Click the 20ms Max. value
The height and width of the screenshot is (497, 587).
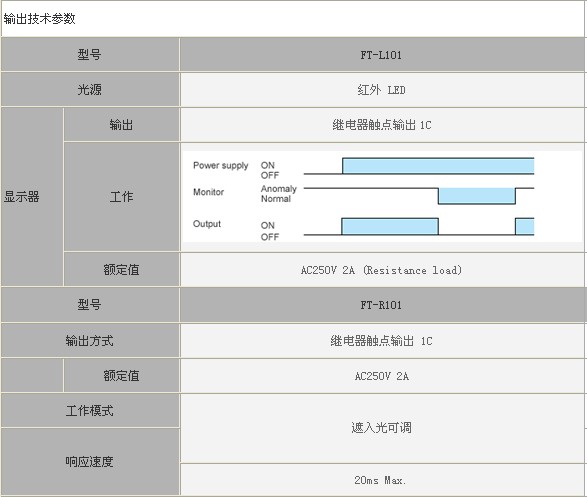point(380,480)
